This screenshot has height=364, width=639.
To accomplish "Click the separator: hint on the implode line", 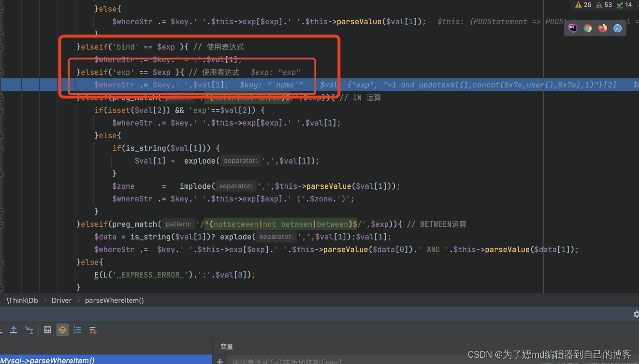I will click(x=236, y=186).
